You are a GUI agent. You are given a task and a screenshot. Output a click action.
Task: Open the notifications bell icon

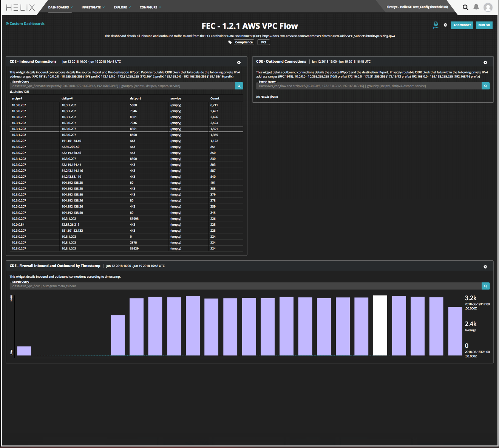coord(476,7)
